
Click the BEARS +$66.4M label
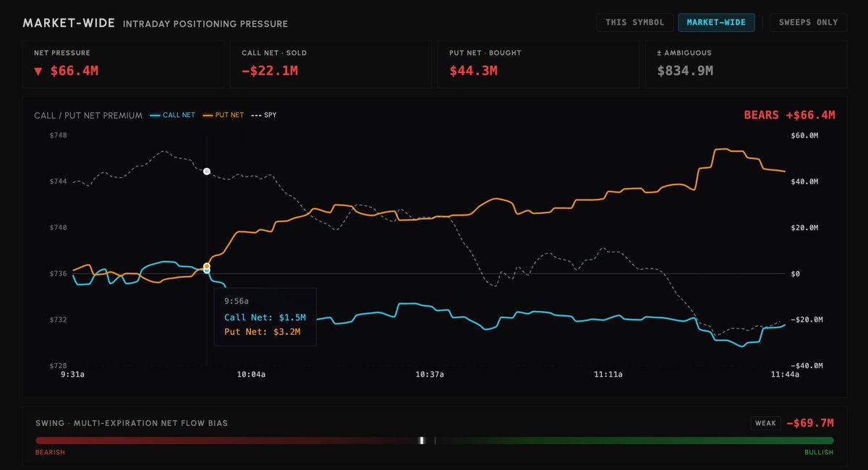pos(790,115)
